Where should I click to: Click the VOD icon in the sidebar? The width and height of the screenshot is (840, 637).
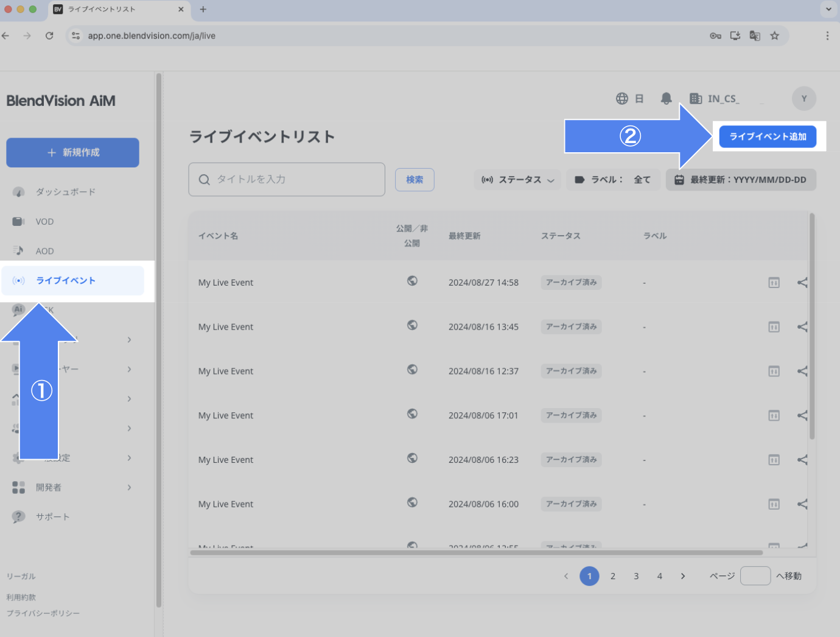coord(19,222)
